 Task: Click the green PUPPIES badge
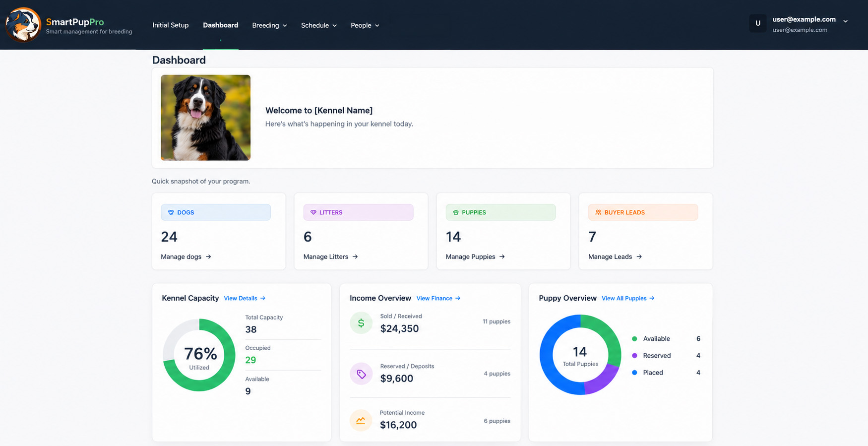(x=500, y=212)
